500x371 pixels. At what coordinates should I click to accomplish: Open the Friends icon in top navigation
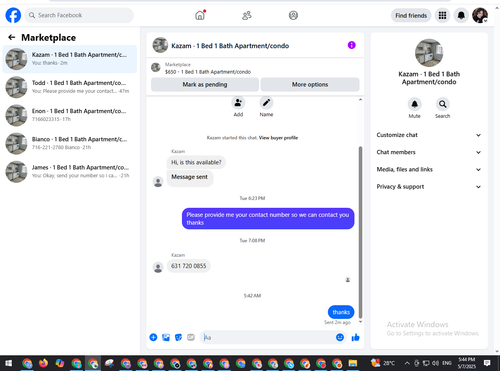(x=247, y=15)
